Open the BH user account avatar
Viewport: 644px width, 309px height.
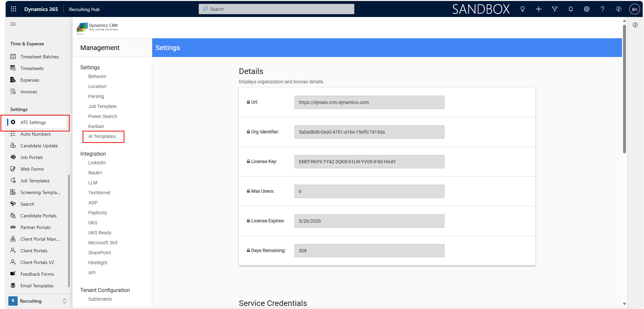coord(634,9)
